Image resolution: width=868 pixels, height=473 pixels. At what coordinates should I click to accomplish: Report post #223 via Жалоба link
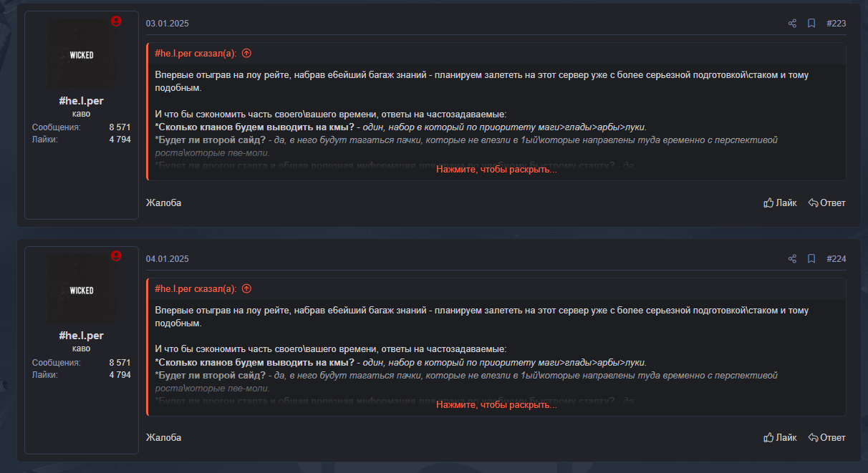[x=163, y=203]
